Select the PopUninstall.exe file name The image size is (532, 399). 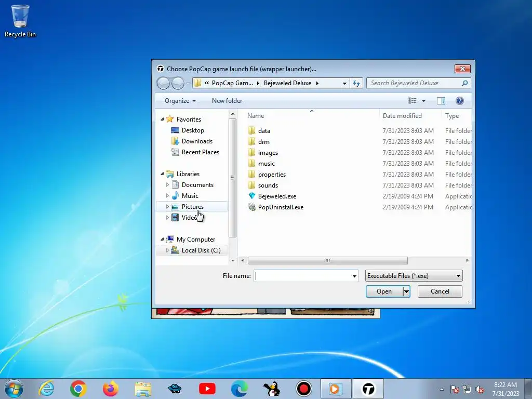point(281,207)
